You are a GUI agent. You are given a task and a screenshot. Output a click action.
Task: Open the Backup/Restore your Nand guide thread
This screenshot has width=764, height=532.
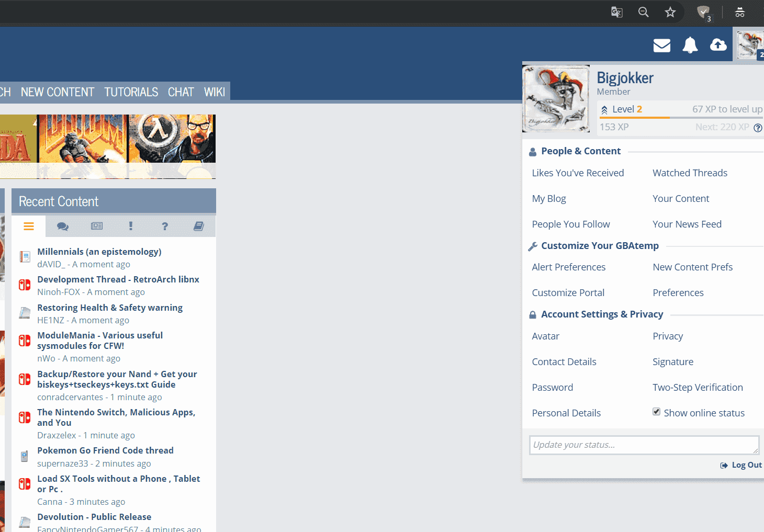[x=117, y=379]
